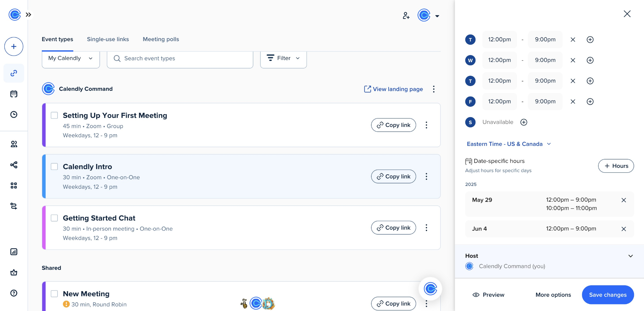Close the availability side panel
Screen dimensions: 644x311
tap(627, 14)
